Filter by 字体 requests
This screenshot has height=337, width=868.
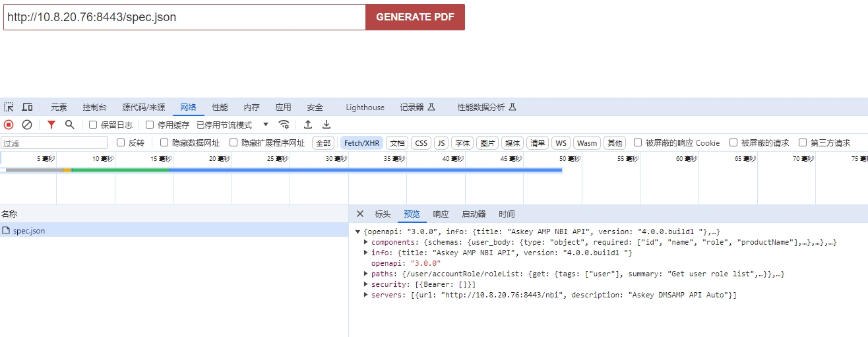(462, 142)
